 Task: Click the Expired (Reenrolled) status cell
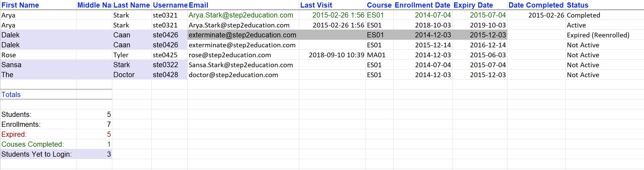click(x=598, y=35)
